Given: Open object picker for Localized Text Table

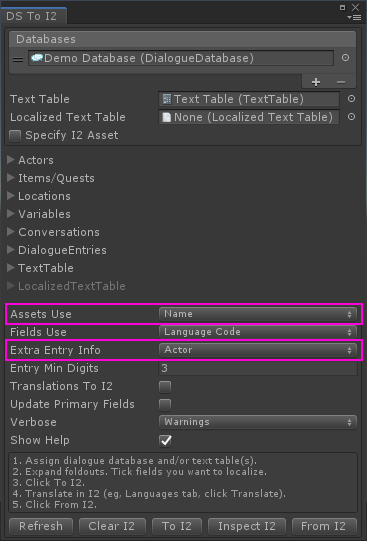Looking at the screenshot, I should point(351,117).
